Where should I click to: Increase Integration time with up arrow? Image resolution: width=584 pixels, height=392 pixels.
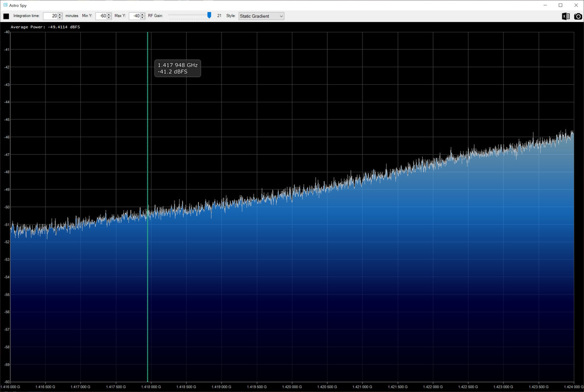(x=60, y=15)
